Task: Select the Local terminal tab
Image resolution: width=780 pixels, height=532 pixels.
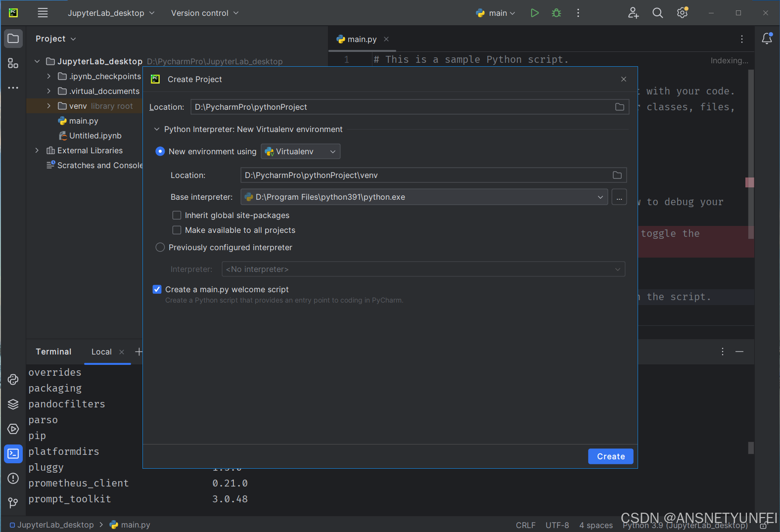Action: 101,352
